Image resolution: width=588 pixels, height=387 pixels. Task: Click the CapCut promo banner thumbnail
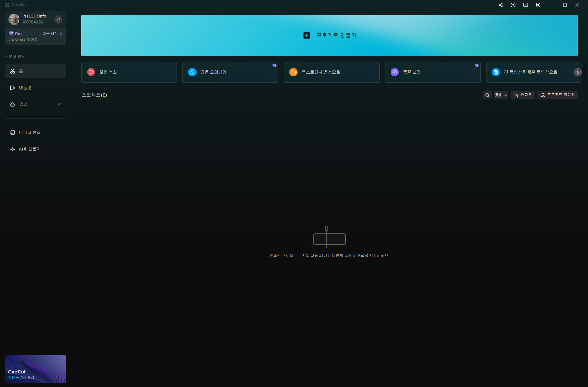(35, 369)
